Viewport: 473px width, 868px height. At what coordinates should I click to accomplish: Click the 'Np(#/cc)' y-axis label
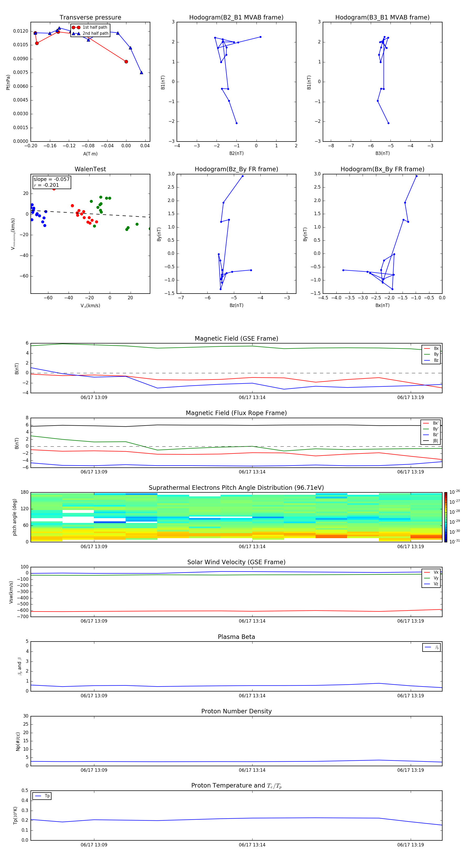point(18,741)
